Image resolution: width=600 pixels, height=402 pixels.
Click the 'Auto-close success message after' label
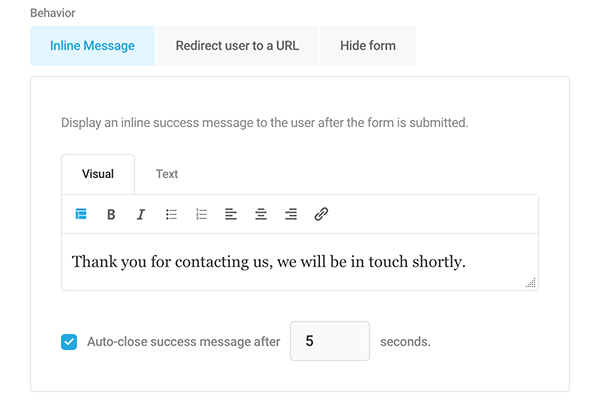[184, 342]
